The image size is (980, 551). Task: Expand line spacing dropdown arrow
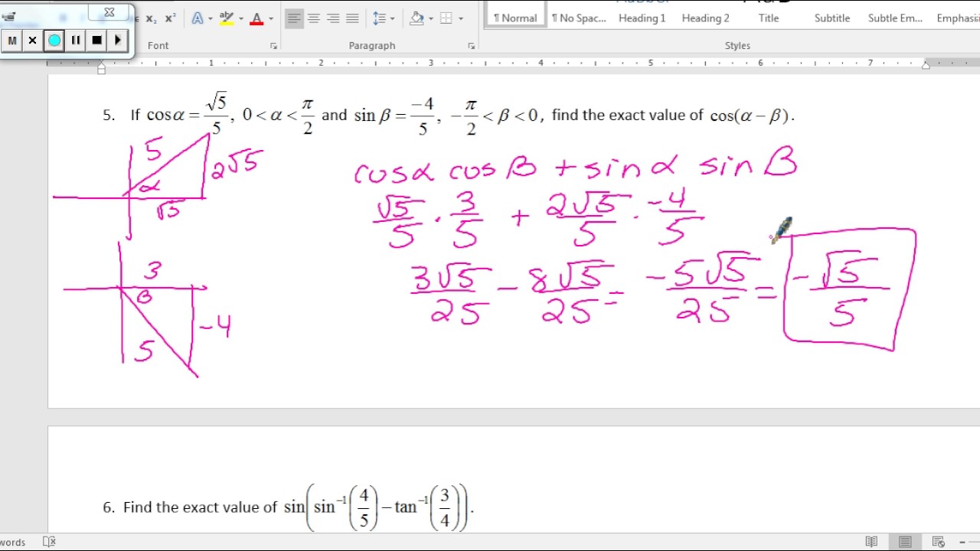tap(393, 18)
